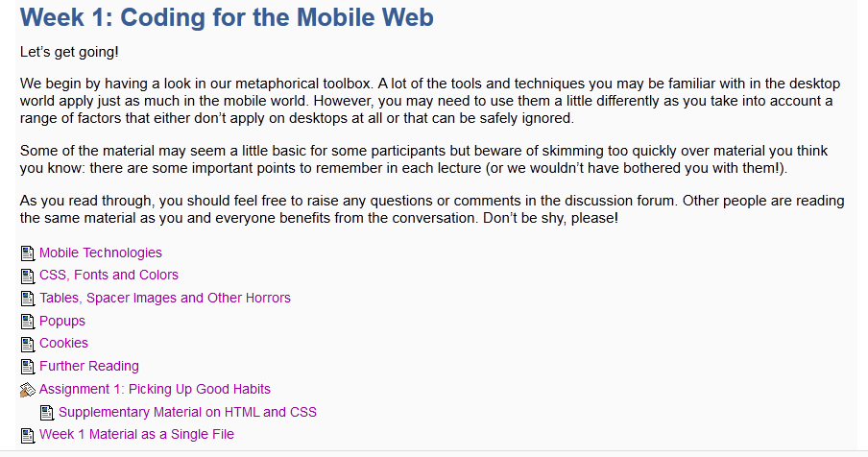Click the page icon beside Cookies
The height and width of the screenshot is (457, 868).
pyautogui.click(x=27, y=344)
